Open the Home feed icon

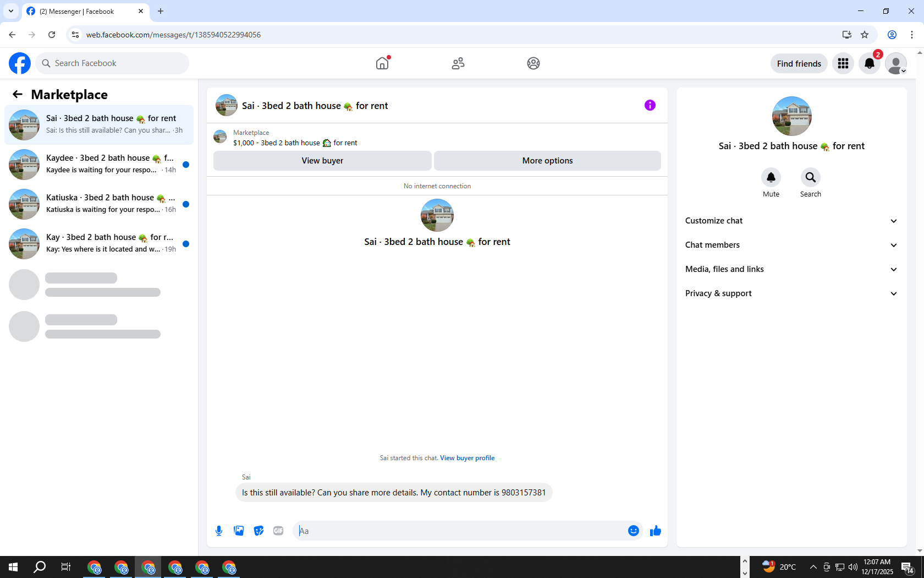coord(382,63)
